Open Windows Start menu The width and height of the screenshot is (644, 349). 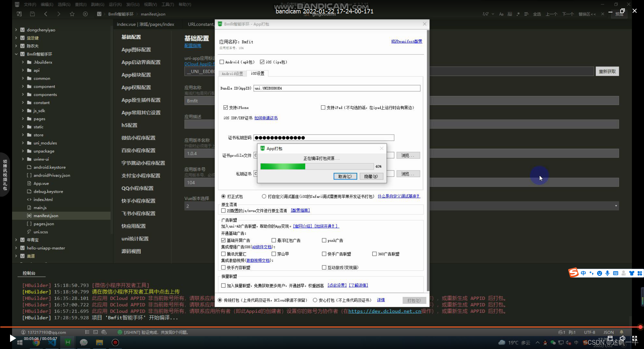(x=19, y=342)
